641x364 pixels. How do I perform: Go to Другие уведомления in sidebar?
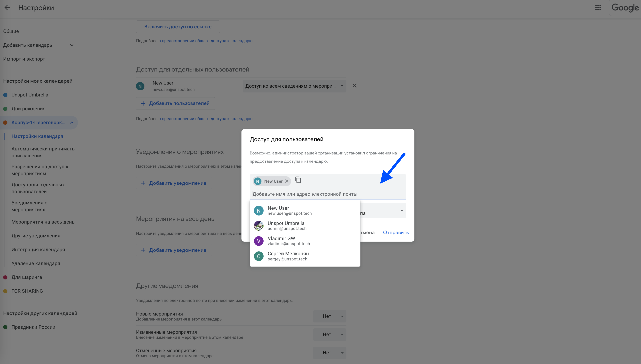point(36,236)
